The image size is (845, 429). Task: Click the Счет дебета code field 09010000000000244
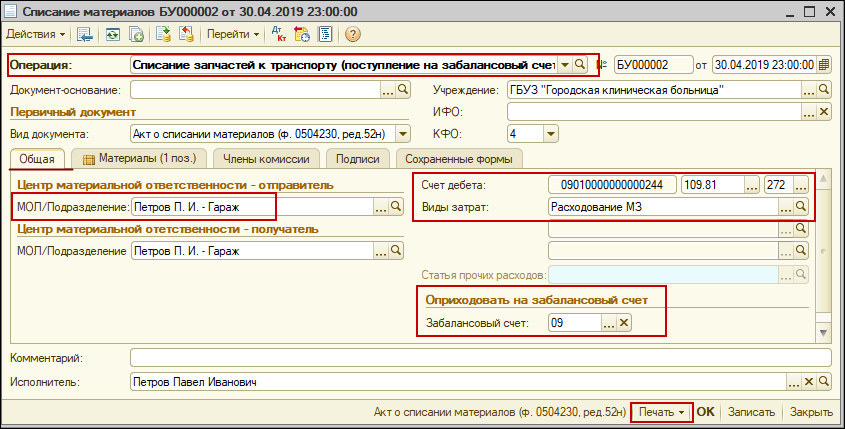[612, 185]
